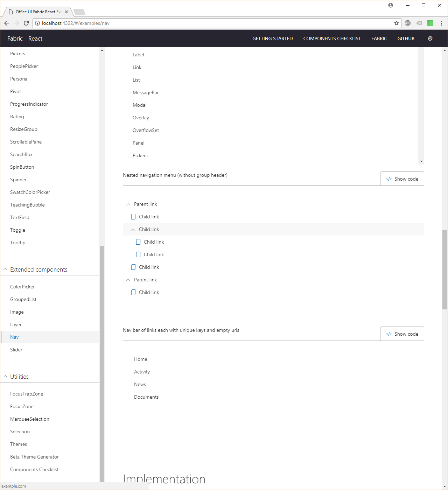
Task: Collapse the first Parent link chevron
Action: [x=128, y=204]
